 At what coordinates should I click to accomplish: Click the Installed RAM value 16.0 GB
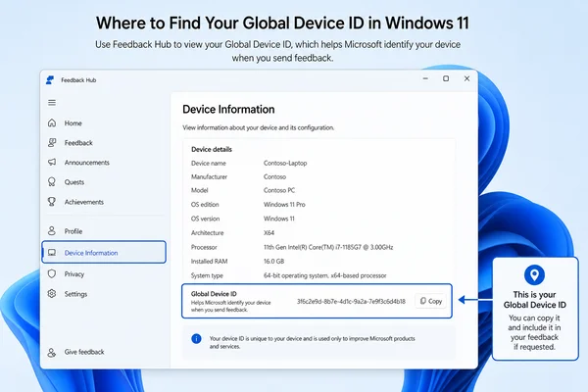pos(273,261)
